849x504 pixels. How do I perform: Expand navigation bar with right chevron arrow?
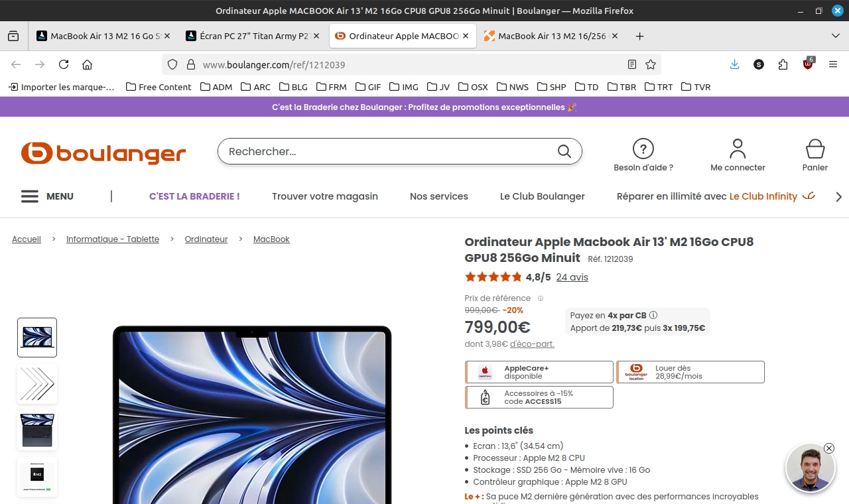[x=838, y=197]
